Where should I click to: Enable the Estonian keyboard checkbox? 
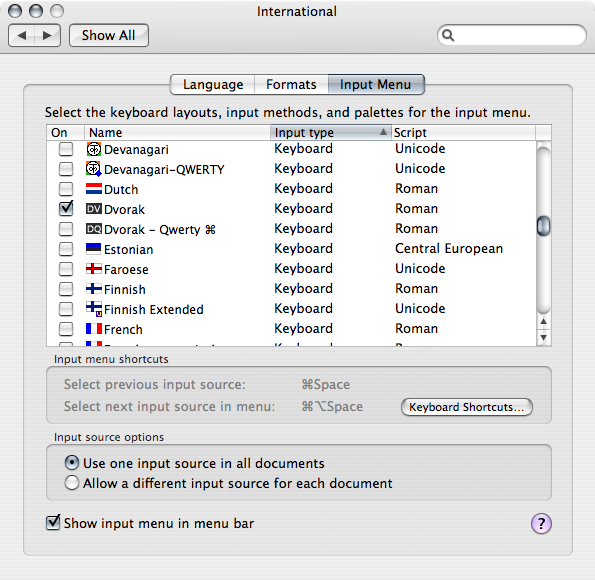[66, 249]
